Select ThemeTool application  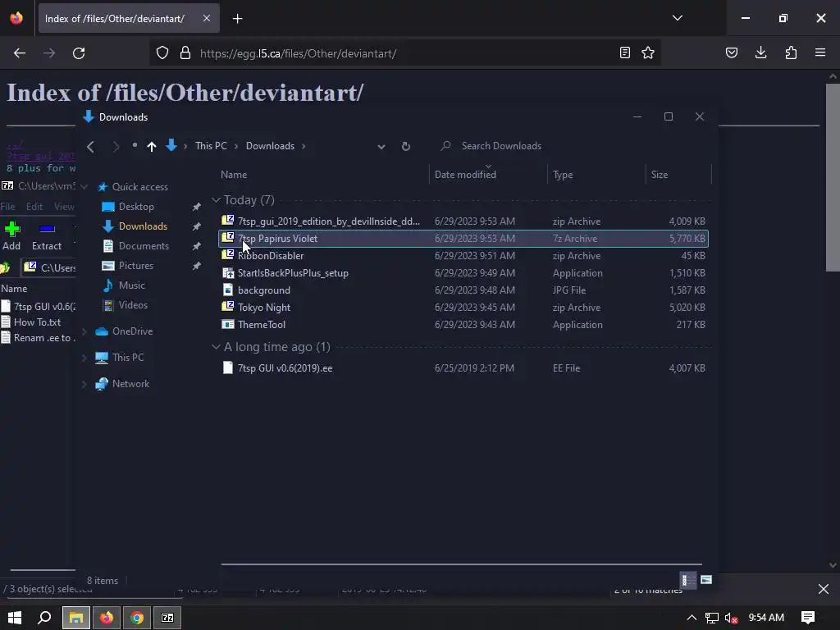[463, 325]
